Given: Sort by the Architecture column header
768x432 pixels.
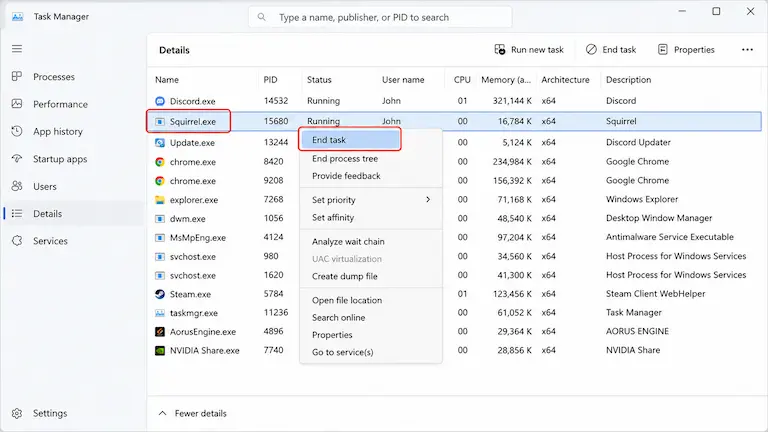Looking at the screenshot, I should coord(565,80).
